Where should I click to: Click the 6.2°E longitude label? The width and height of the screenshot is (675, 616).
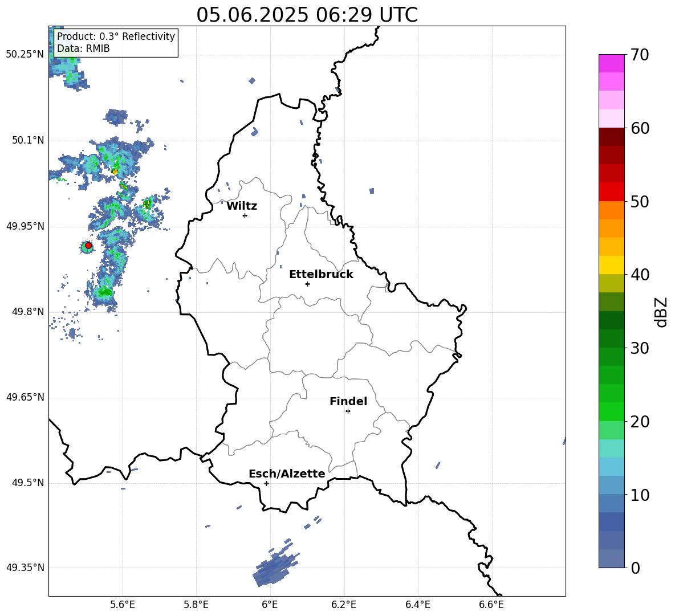tap(344, 605)
